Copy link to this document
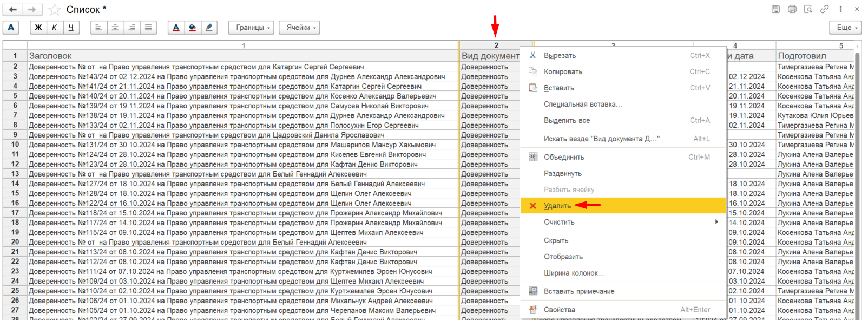Screen dimensions: 868x320 coord(824,9)
